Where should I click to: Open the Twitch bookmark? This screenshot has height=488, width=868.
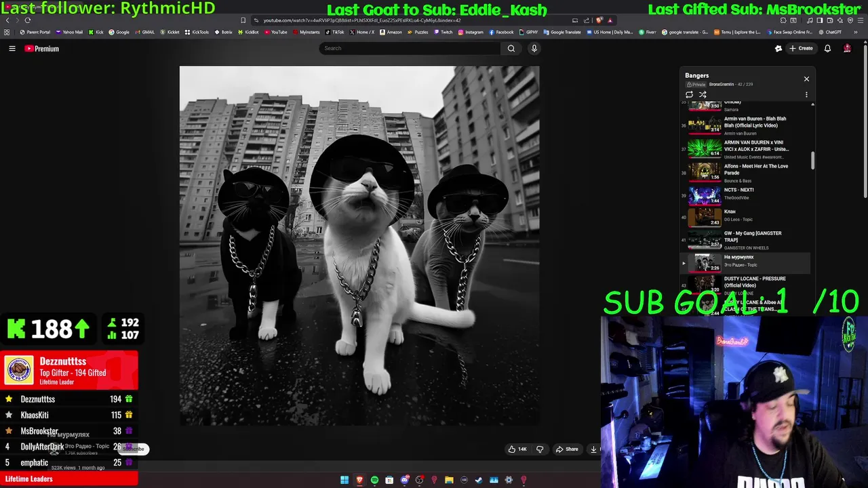443,32
